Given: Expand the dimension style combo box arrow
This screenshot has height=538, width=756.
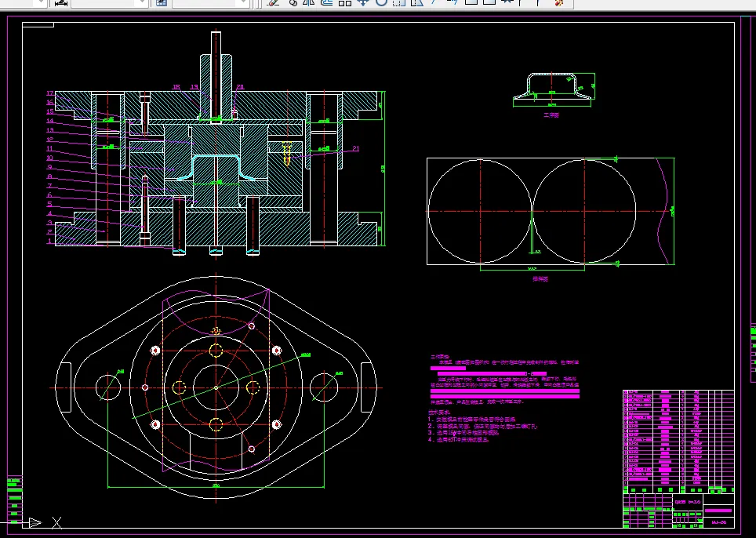Looking at the screenshot, I should [142, 3].
